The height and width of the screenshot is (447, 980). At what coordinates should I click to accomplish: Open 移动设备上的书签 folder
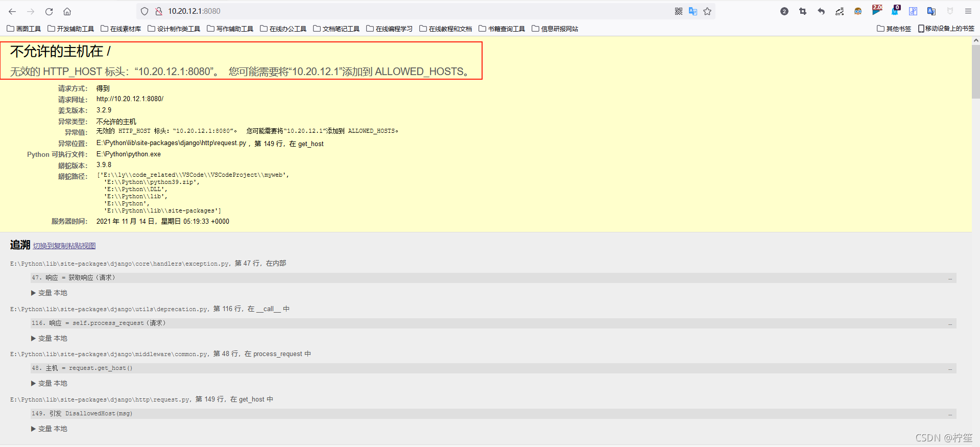pyautogui.click(x=946, y=29)
